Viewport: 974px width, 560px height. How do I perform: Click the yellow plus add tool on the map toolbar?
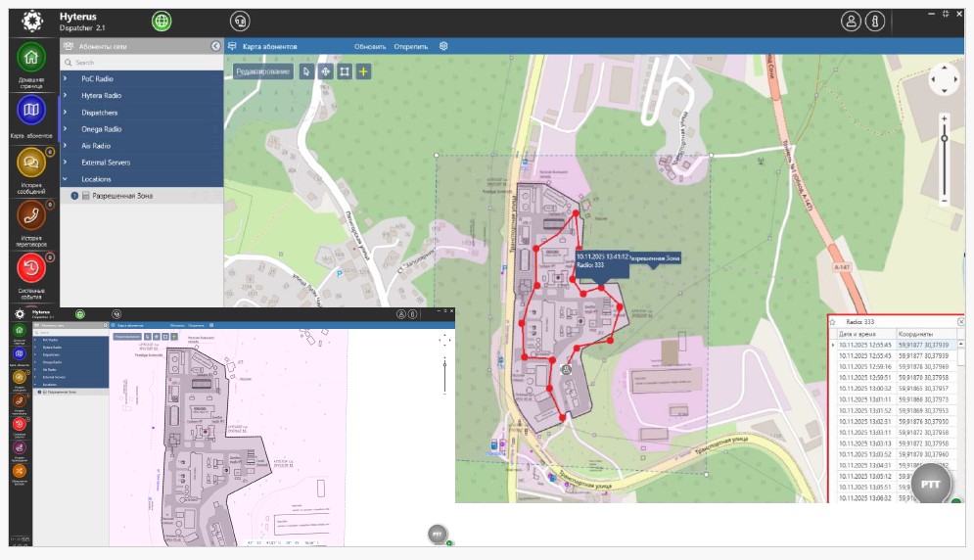tap(363, 71)
